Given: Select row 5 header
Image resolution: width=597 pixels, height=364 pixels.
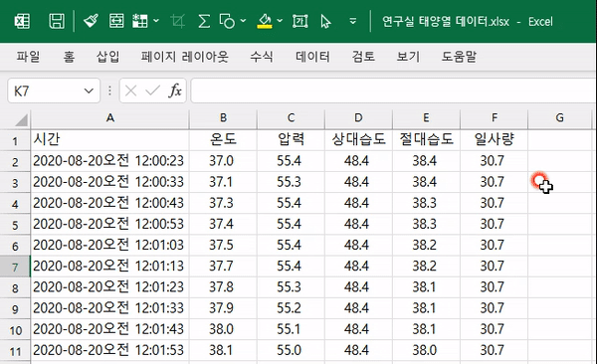Looking at the screenshot, I should 15,225.
